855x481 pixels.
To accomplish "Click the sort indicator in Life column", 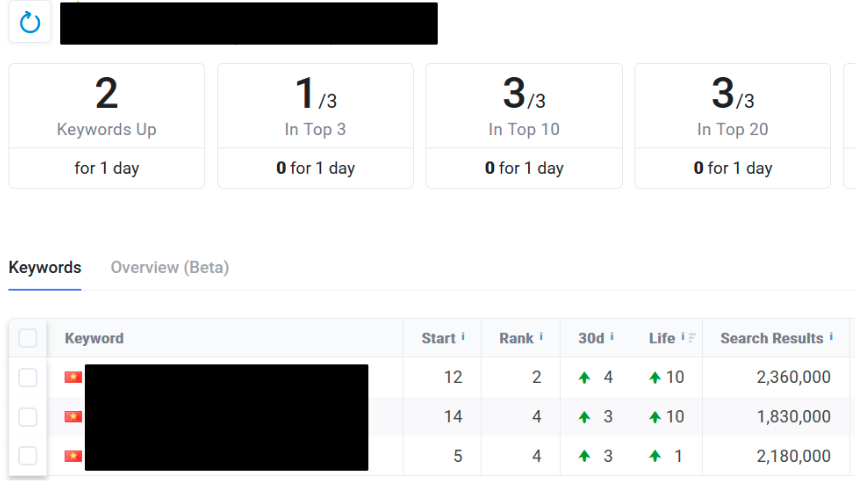I will click(692, 338).
